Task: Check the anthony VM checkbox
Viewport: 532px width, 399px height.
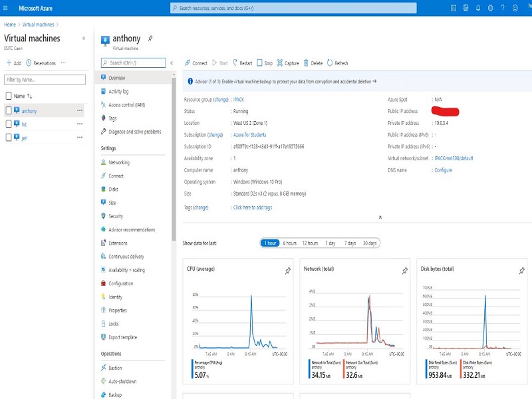Action: point(9,110)
